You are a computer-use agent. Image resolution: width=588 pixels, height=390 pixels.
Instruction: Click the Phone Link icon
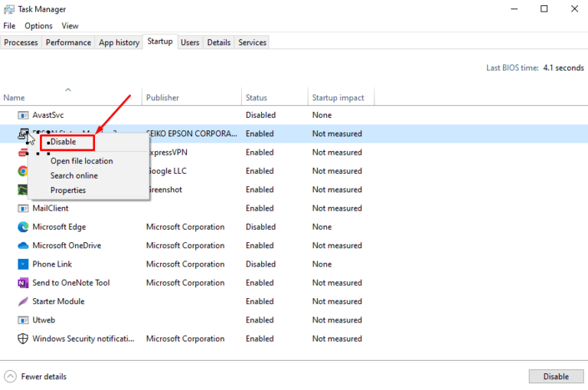coord(23,264)
